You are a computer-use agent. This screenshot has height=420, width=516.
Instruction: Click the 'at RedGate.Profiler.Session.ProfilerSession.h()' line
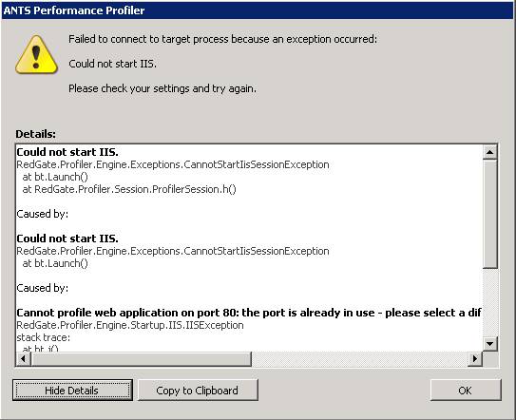coord(129,189)
